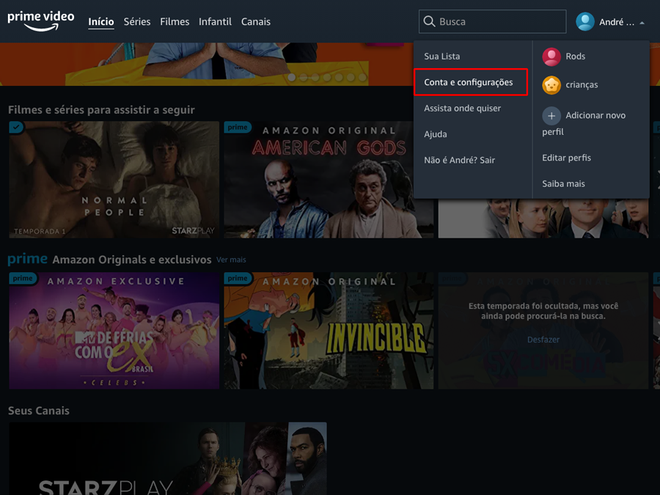Click the hero banner image
The width and height of the screenshot is (660, 495).
[206, 64]
